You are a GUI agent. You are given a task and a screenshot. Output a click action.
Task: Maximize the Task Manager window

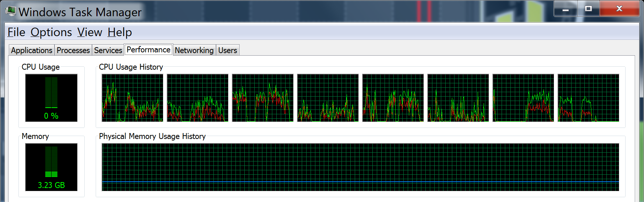588,9
